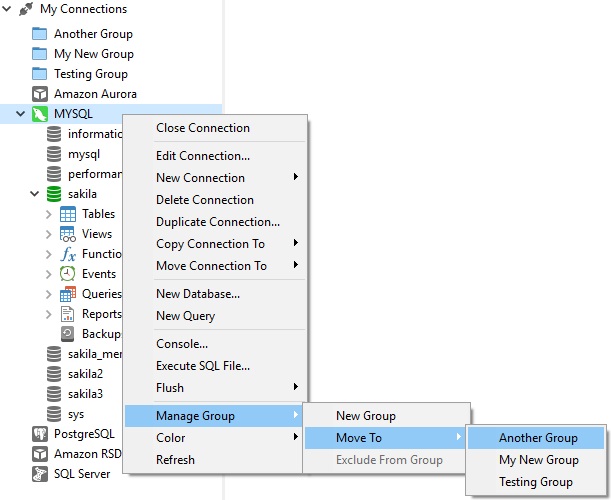Collapse the sakila database node
This screenshot has width=611, height=500.
(35, 194)
